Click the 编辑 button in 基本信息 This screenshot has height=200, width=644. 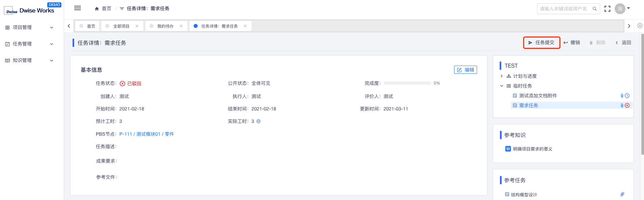click(x=465, y=70)
